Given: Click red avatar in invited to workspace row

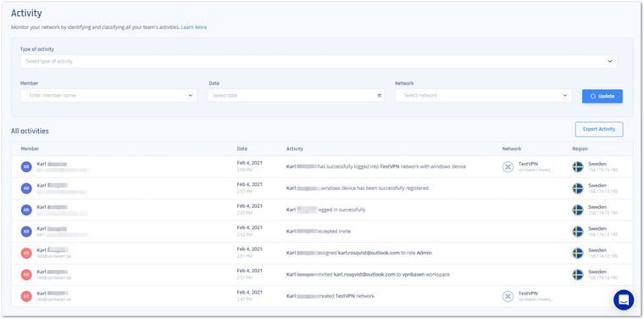Looking at the screenshot, I should click(26, 275).
